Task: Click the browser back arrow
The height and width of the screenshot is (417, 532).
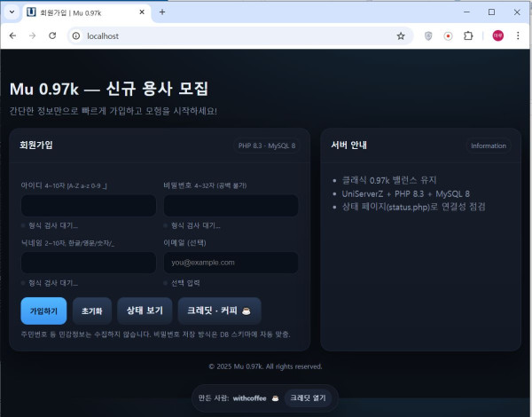Action: [x=12, y=35]
